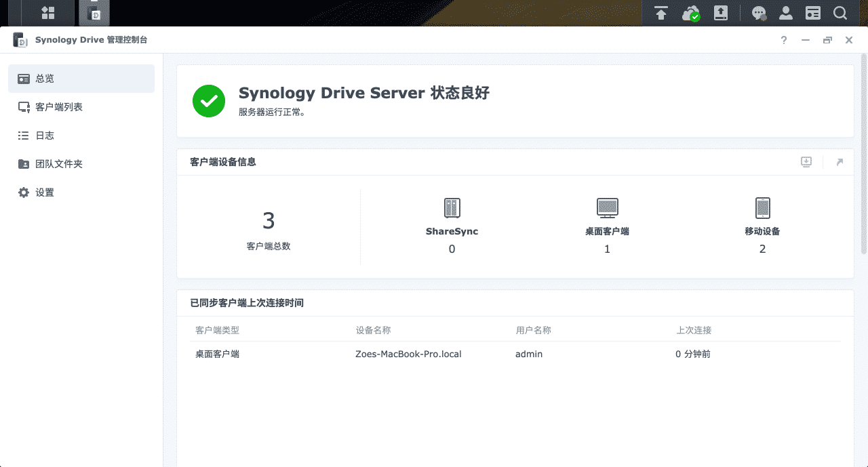Screen dimensions: 868x467
Task: Maximize the Synology Drive console window
Action: pyautogui.click(x=827, y=40)
